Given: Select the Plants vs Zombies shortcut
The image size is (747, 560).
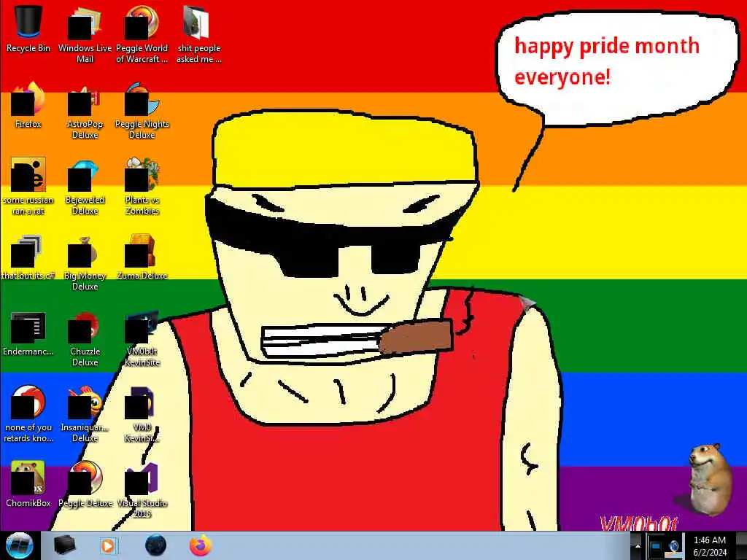Looking at the screenshot, I should pyautogui.click(x=142, y=186).
